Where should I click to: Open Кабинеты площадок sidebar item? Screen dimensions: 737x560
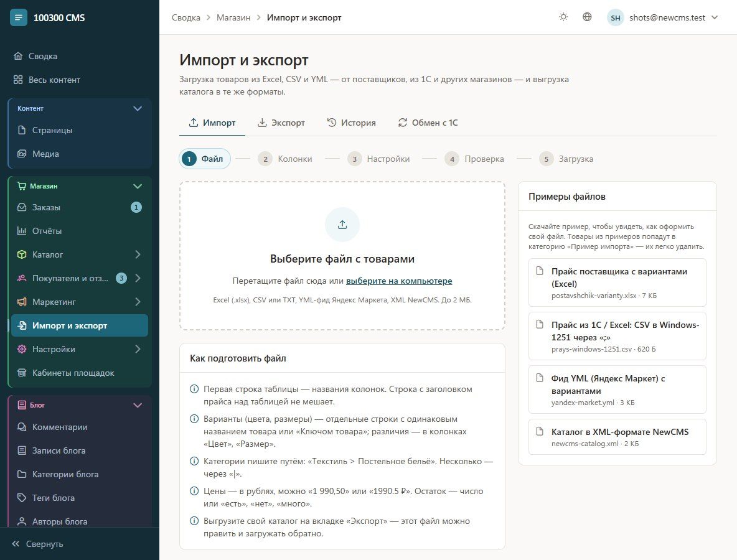[x=80, y=373]
